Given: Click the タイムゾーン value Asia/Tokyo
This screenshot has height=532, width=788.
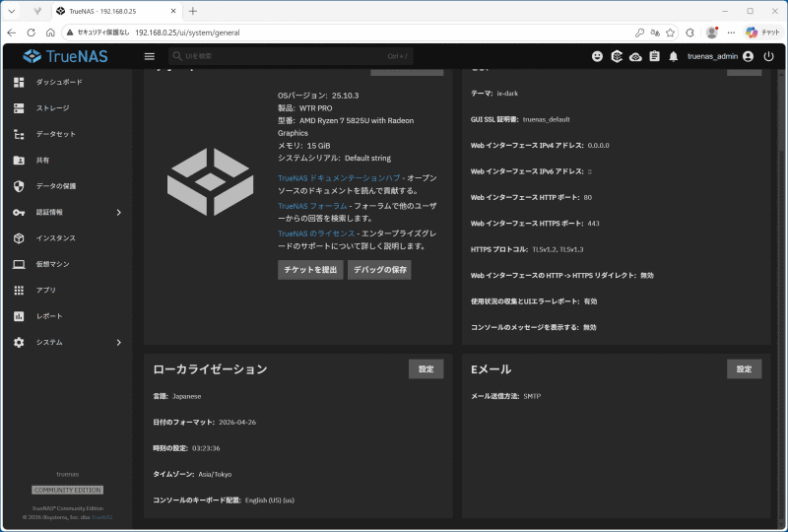Looking at the screenshot, I should pos(215,474).
